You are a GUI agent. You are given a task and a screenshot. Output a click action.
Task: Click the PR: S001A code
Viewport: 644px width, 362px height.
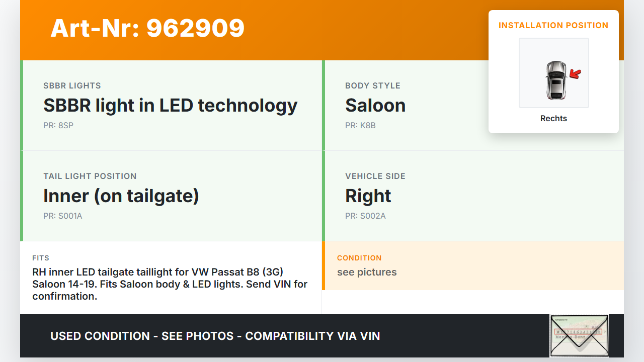coord(62,216)
